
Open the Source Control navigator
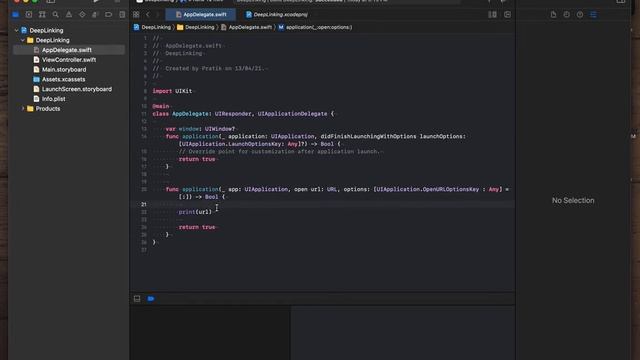pyautogui.click(x=29, y=15)
